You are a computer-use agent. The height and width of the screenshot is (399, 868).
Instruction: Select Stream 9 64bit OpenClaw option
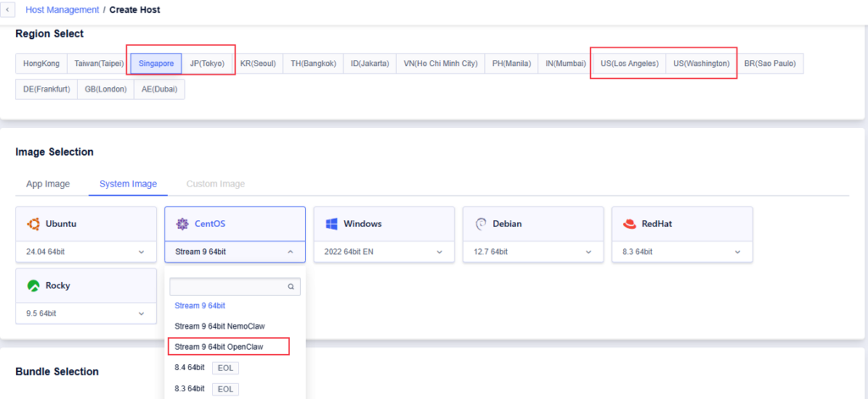[x=227, y=346]
